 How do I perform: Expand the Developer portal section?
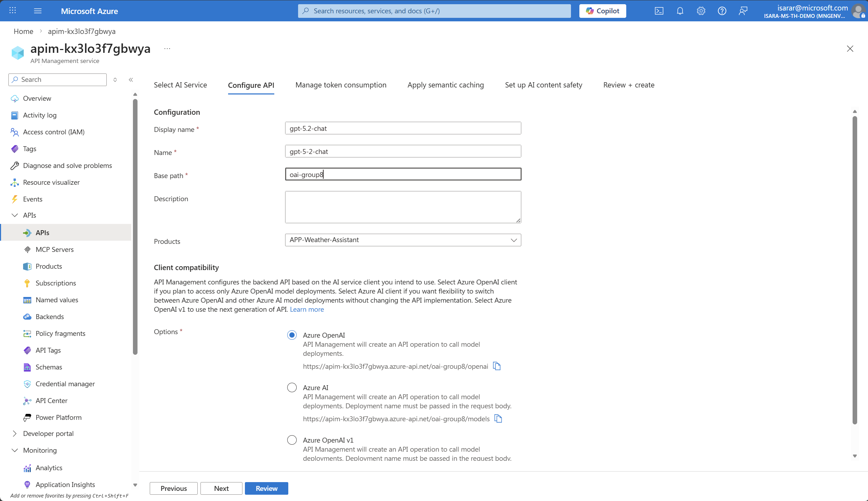coord(15,433)
